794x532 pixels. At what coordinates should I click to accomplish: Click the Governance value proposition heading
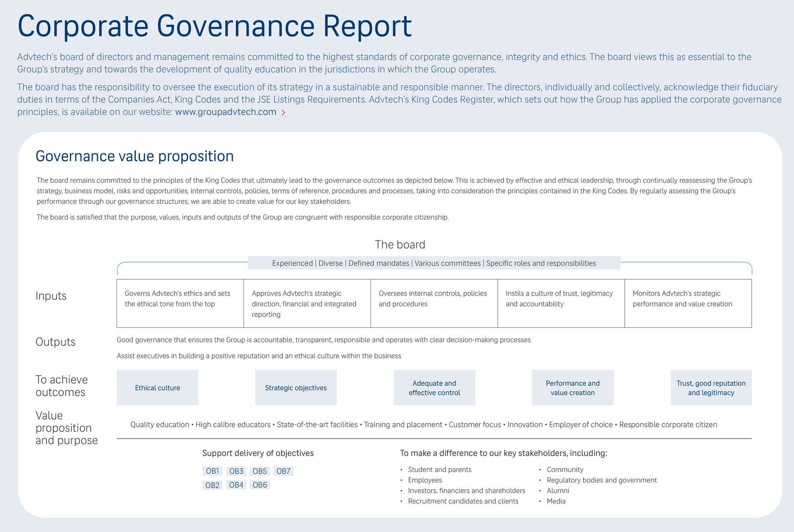[x=135, y=156]
